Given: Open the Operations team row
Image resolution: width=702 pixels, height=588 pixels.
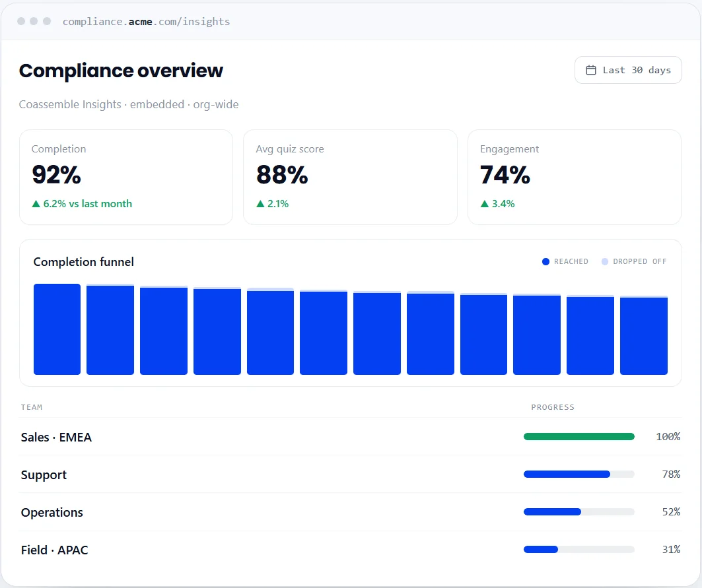Looking at the screenshot, I should coord(350,512).
